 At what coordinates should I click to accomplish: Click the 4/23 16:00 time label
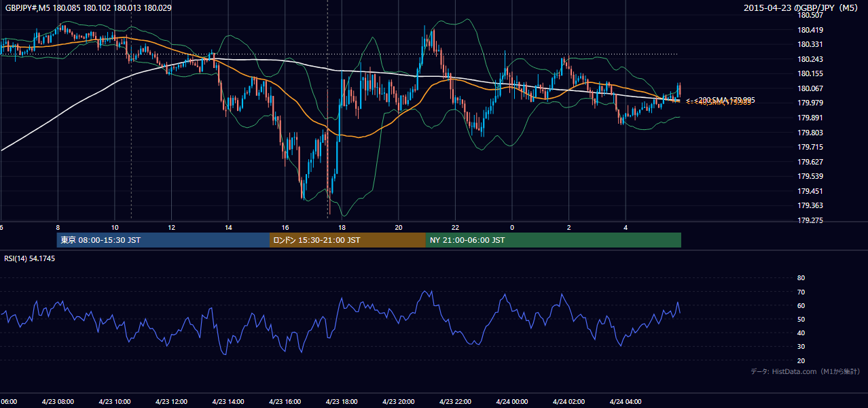285,401
